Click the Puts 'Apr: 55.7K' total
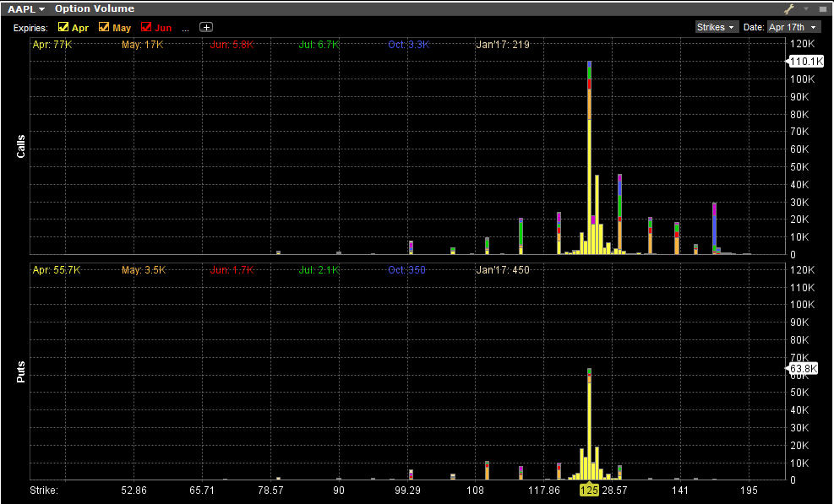834x504 pixels. click(x=57, y=270)
